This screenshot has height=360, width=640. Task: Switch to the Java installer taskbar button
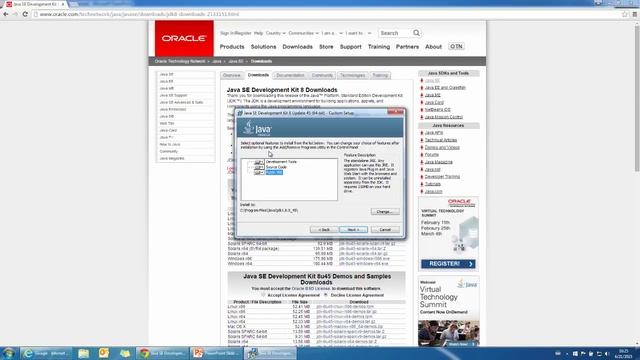[270, 353]
